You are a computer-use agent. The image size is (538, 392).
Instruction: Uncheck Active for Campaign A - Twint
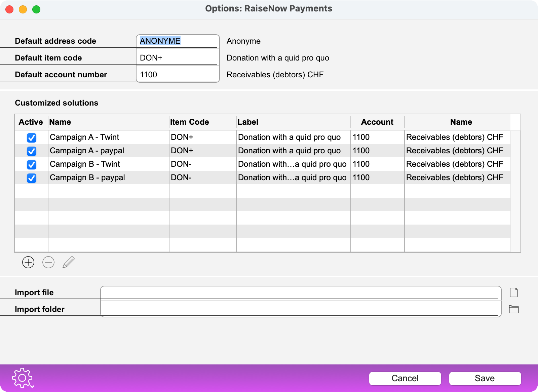(x=32, y=138)
